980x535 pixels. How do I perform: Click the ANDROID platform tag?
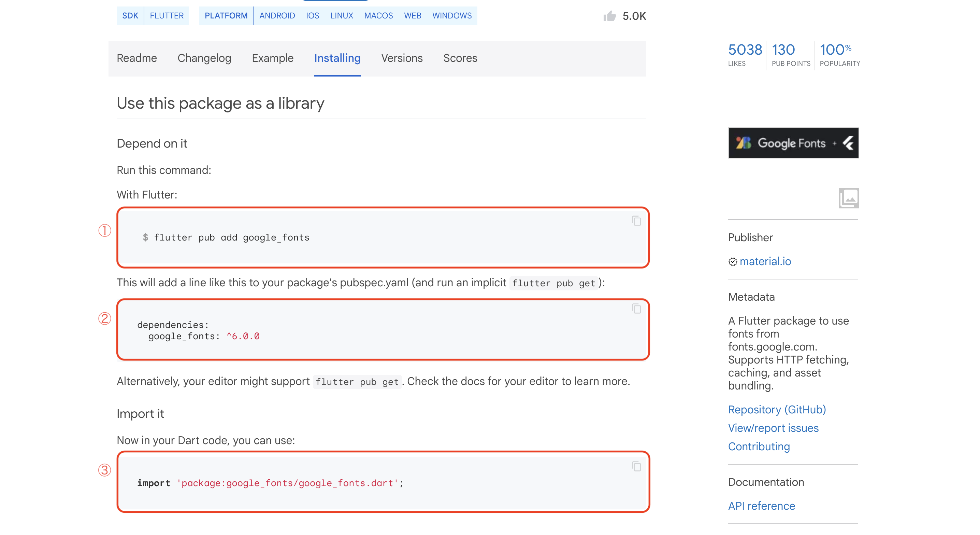point(277,16)
